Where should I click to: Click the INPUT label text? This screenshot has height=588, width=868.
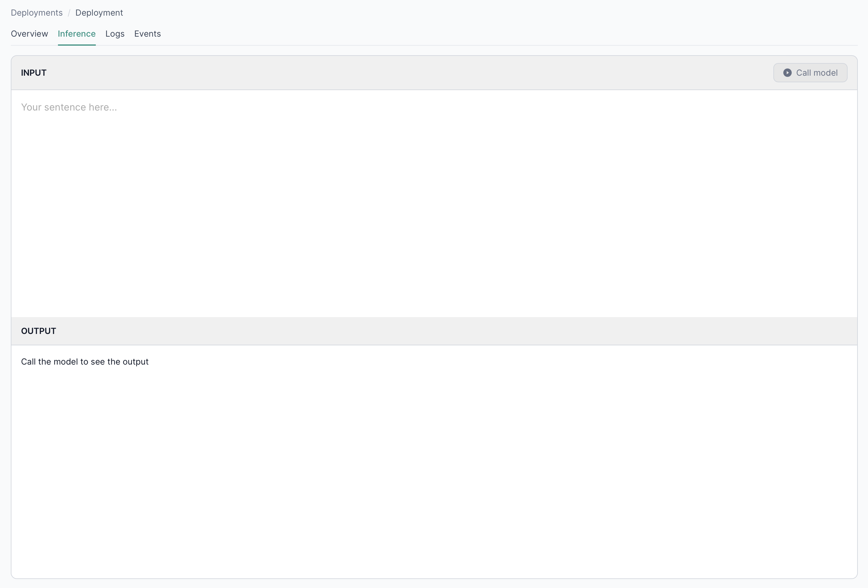click(34, 72)
